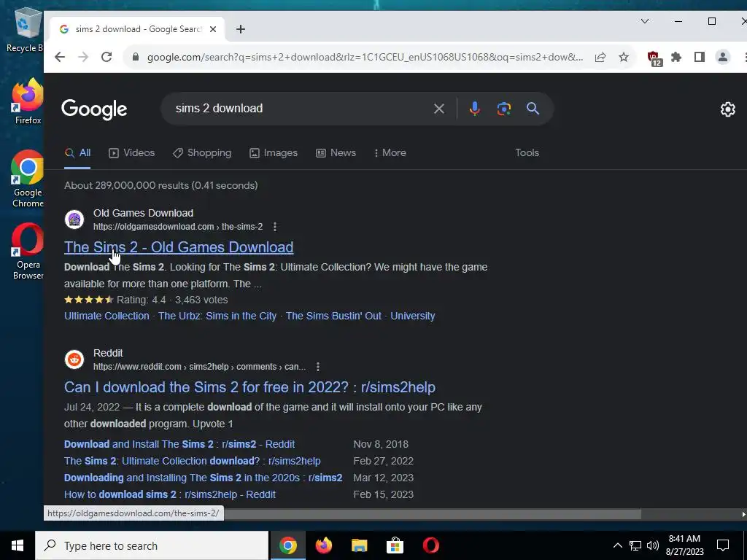Open 'The Sims 2 - Old Games Download'
747x560 pixels.
coord(179,247)
